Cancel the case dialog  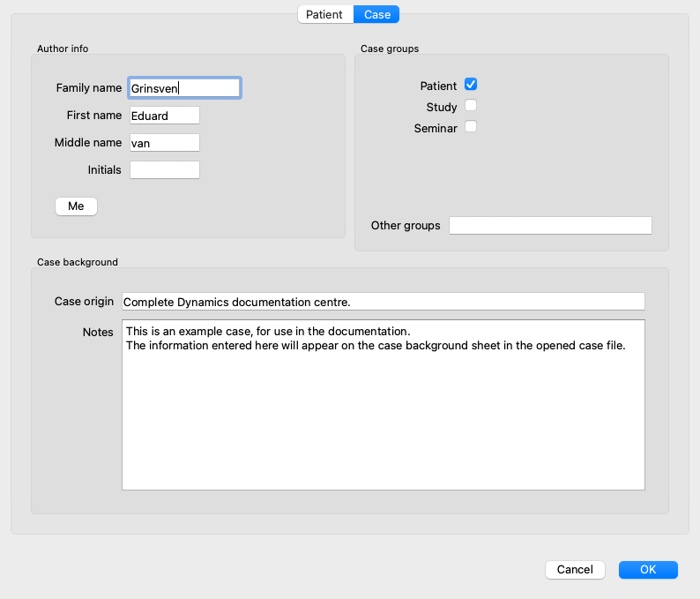[575, 570]
